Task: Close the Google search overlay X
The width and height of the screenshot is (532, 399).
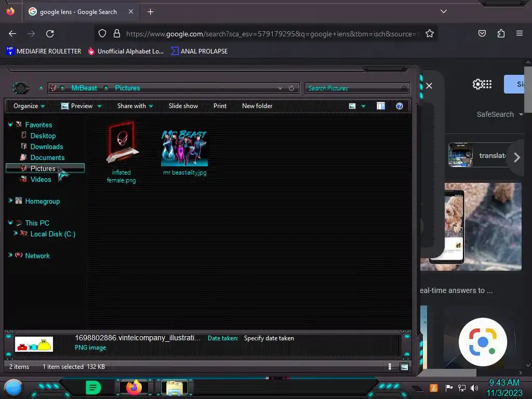Action: 429,86
